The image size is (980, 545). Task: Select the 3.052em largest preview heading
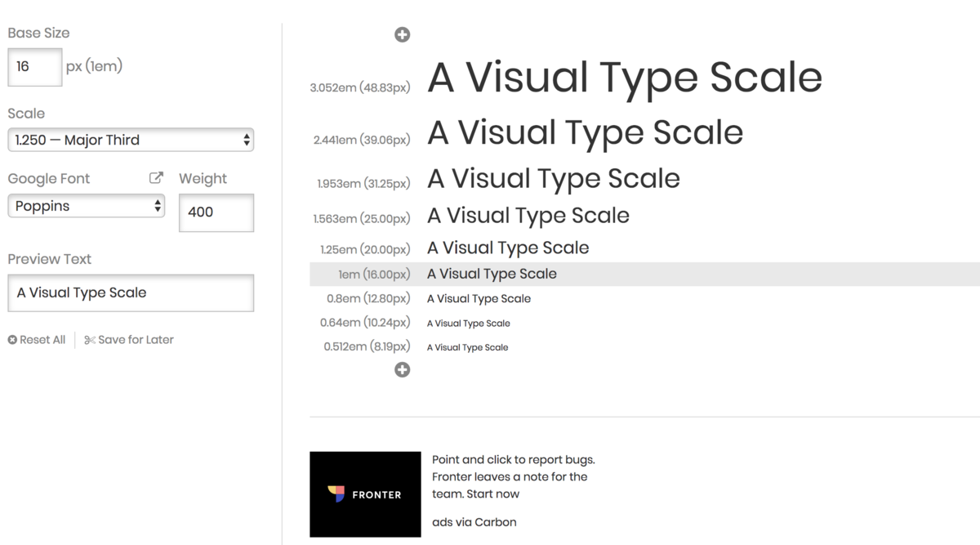point(624,78)
